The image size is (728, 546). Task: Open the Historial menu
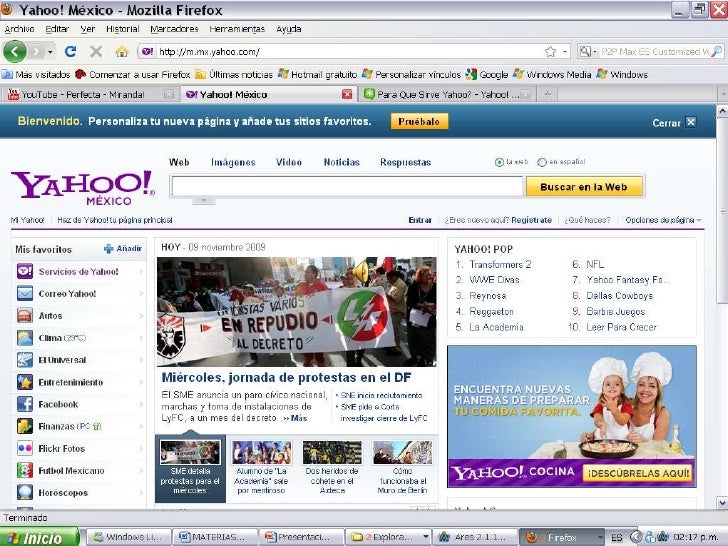point(123,29)
